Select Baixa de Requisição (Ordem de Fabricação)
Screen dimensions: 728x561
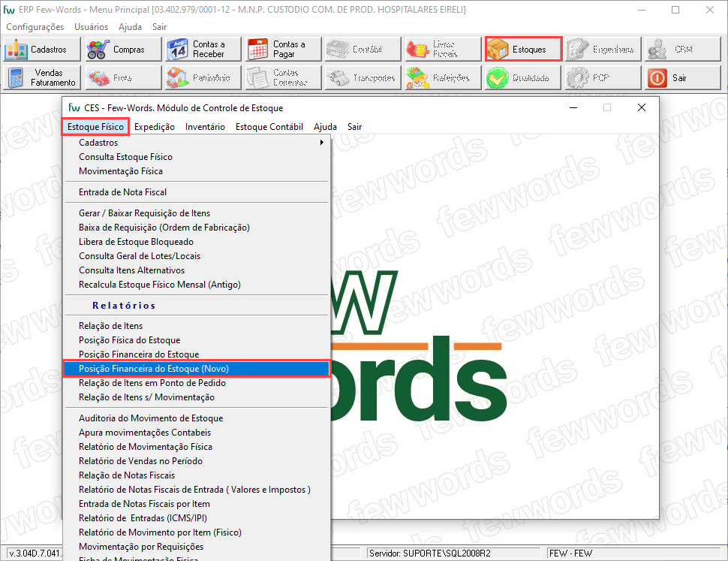click(197, 228)
